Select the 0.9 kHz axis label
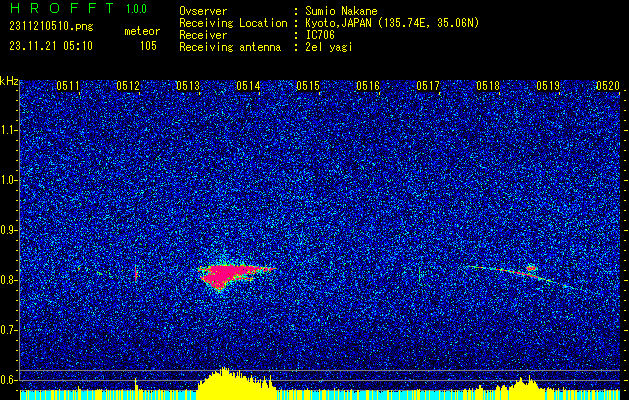This screenshot has height=400, width=629. 8,230
